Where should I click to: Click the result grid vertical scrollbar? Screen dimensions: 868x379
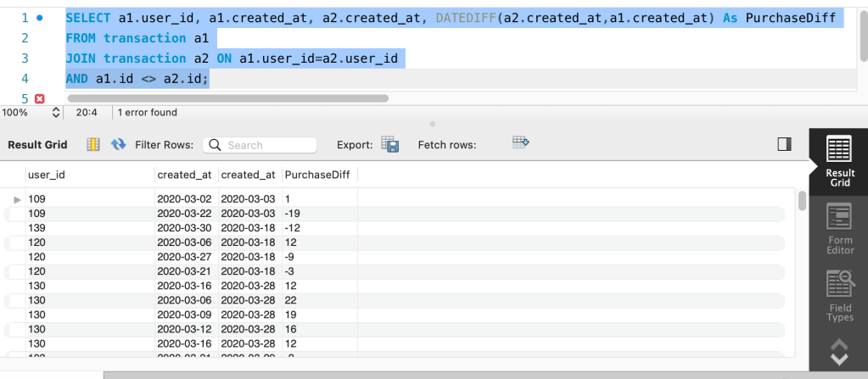[802, 201]
